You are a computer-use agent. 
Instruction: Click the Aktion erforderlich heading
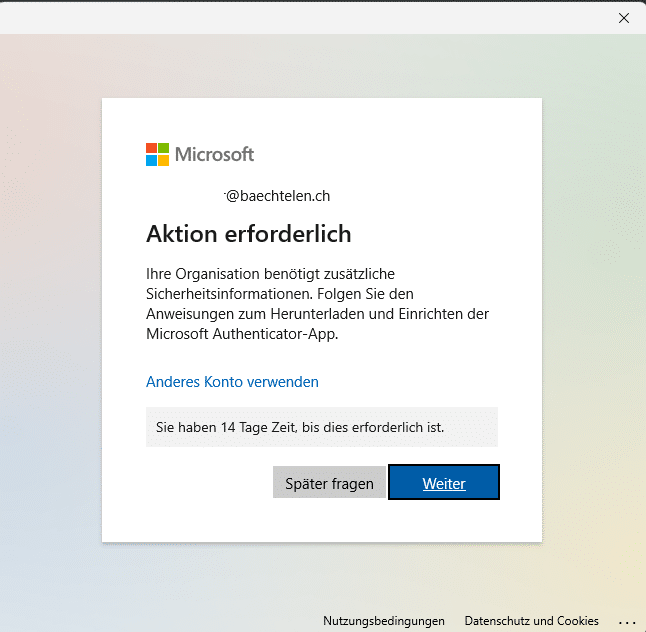coord(248,234)
